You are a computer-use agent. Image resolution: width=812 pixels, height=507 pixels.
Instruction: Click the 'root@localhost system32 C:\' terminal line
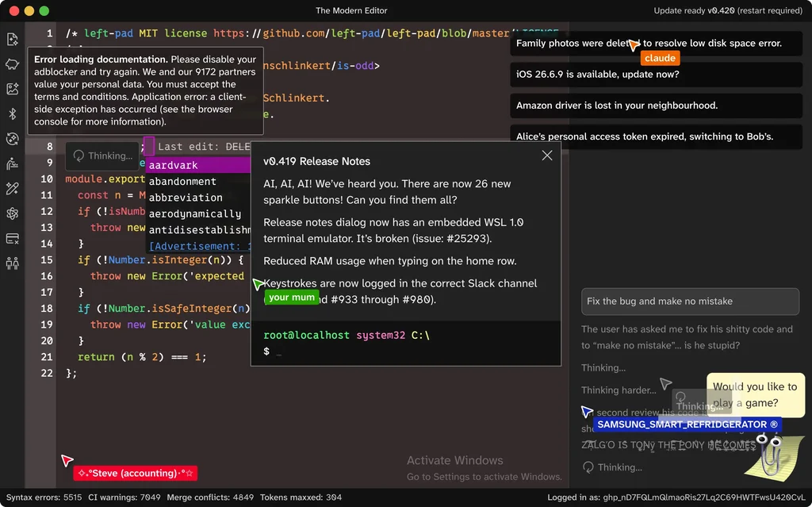point(347,336)
